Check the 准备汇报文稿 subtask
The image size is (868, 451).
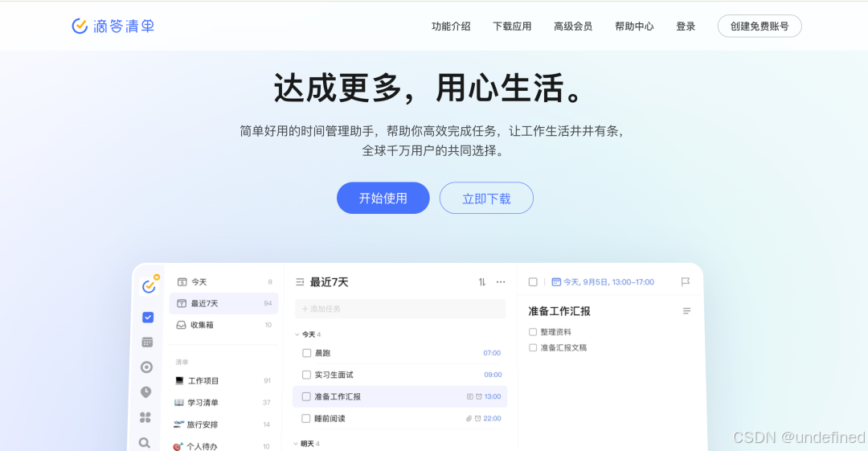point(533,347)
